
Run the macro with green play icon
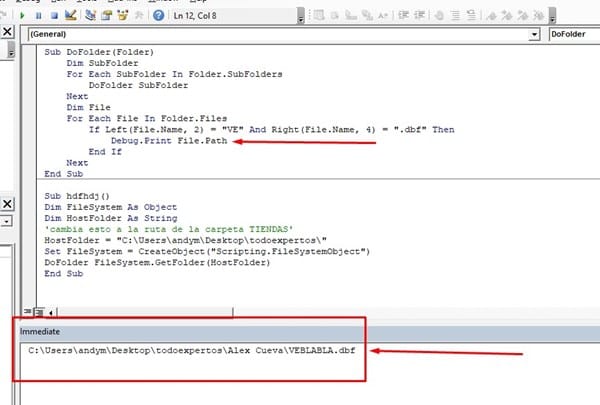coord(22,16)
